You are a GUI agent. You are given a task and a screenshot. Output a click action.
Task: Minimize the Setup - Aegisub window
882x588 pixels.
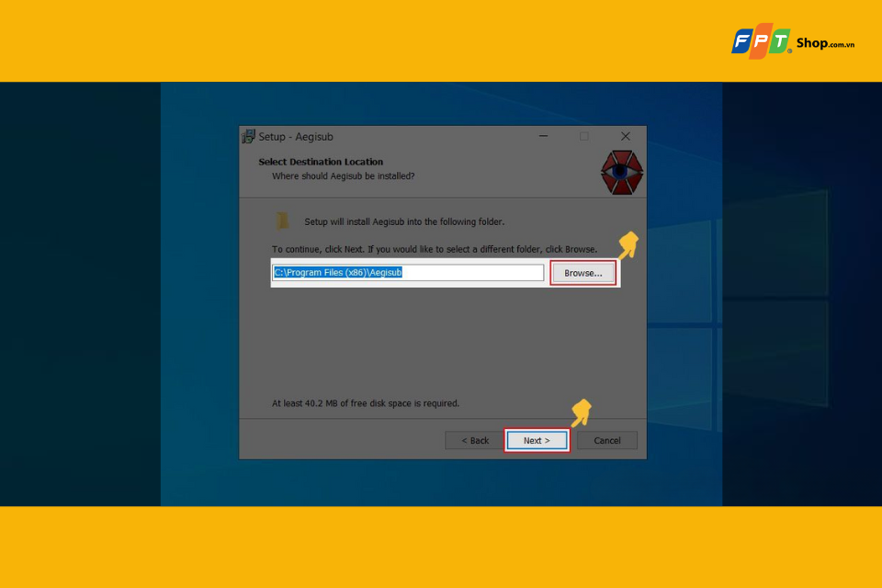[x=543, y=136]
